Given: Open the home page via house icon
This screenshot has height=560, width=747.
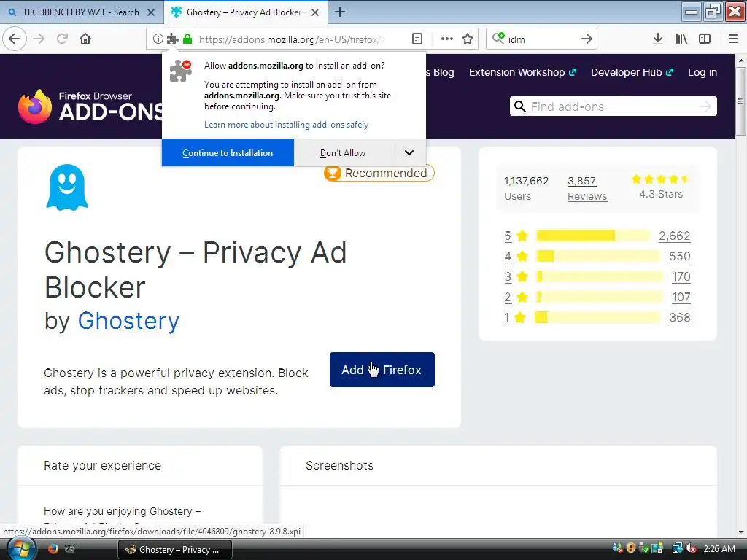Looking at the screenshot, I should point(85,39).
